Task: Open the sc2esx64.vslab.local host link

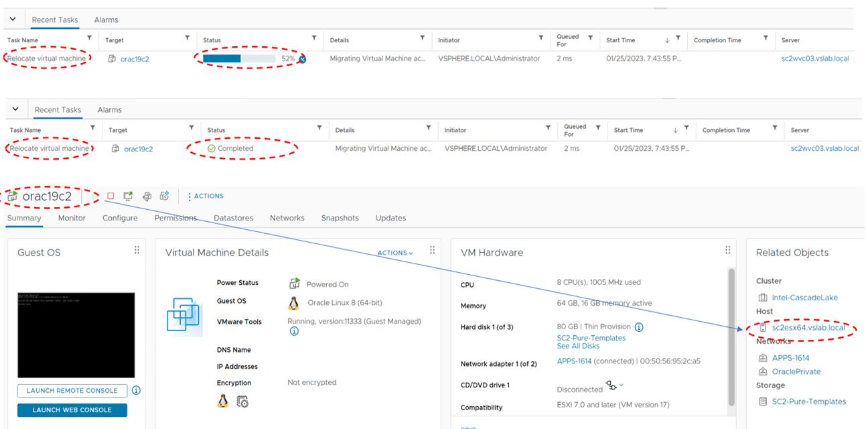Action: (x=808, y=328)
